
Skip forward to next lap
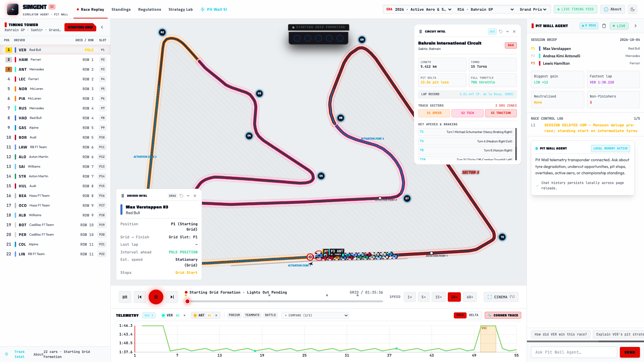click(172, 297)
